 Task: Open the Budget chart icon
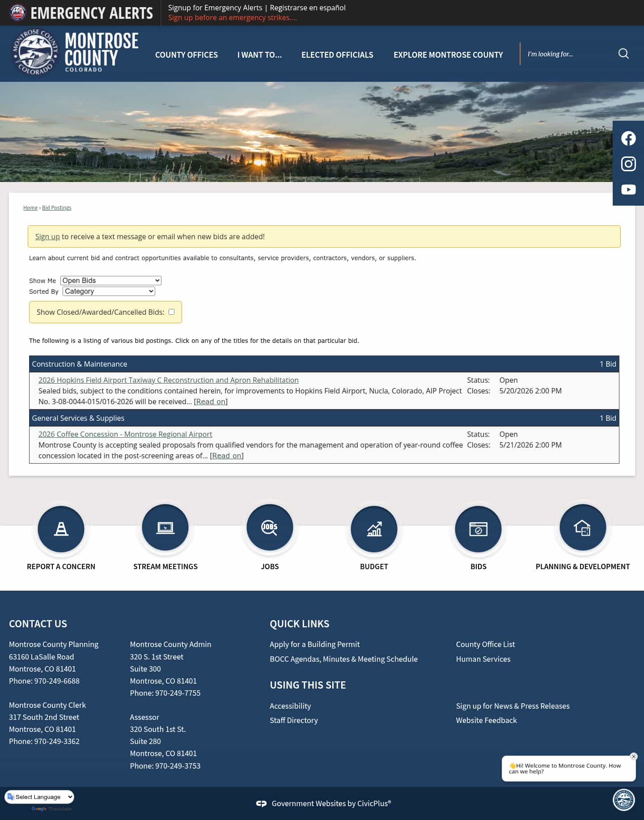pyautogui.click(x=374, y=529)
